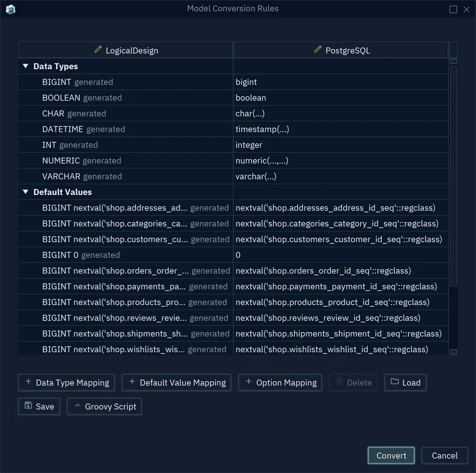Image resolution: width=476 pixels, height=473 pixels.
Task: Click the app logo icon in title bar
Action: pyautogui.click(x=11, y=9)
